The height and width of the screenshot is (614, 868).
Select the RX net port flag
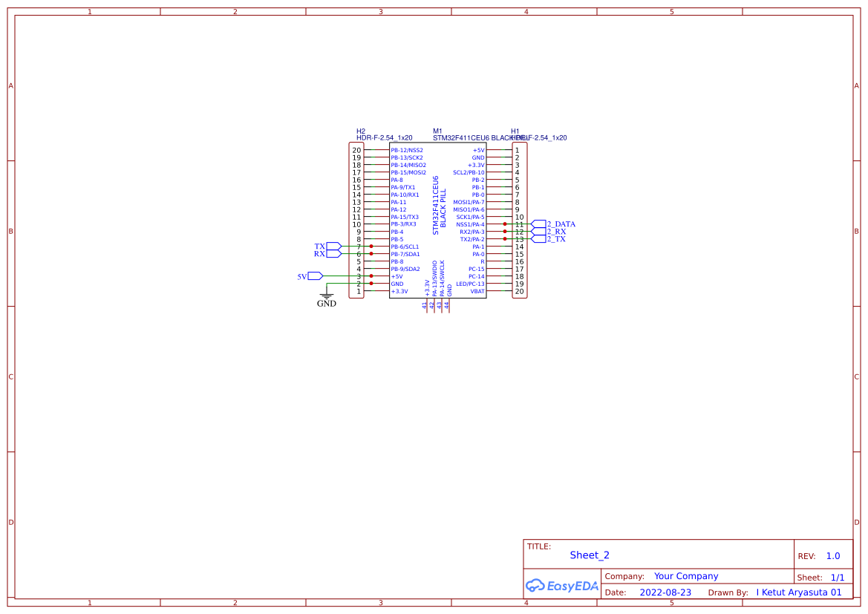(x=333, y=252)
